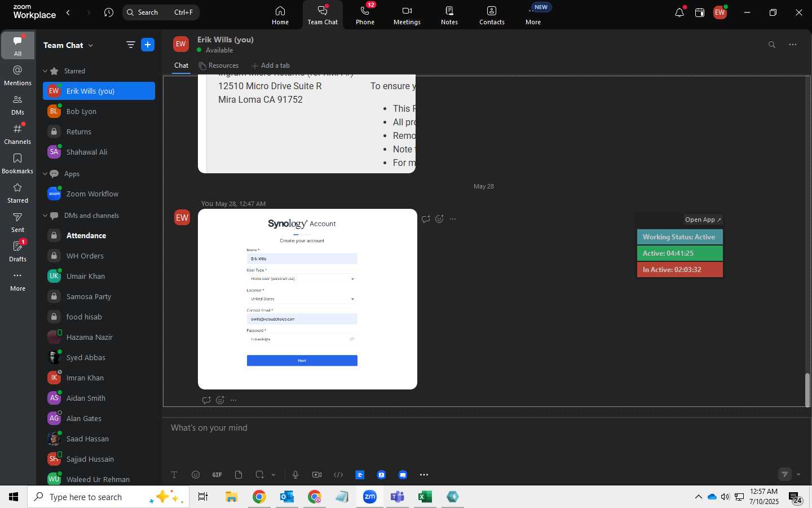Expand the screenshot options arrow
This screenshot has width=812, height=508.
273,475
